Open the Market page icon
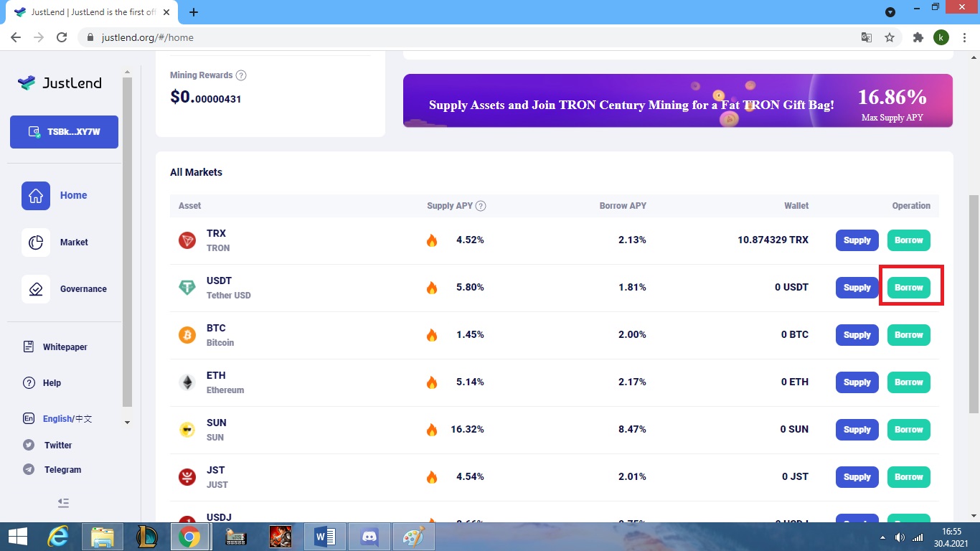The image size is (980, 551). pos(36,242)
